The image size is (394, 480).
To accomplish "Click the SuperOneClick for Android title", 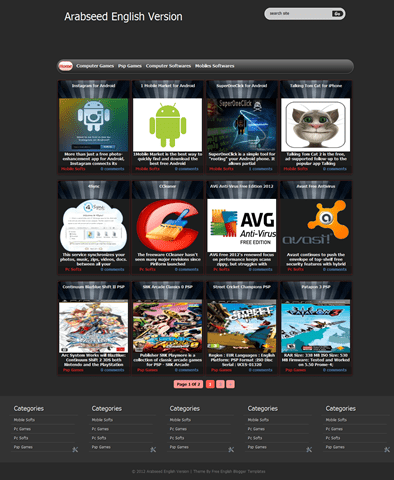I will click(x=242, y=86).
